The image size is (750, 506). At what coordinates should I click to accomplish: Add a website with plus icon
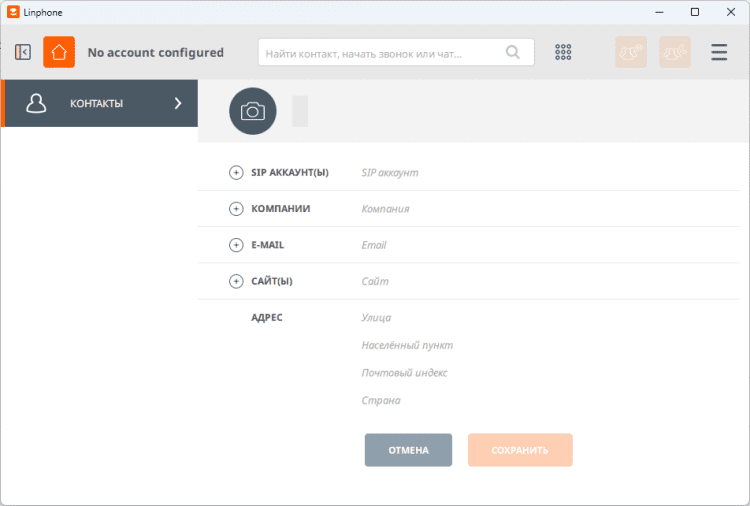(x=237, y=281)
